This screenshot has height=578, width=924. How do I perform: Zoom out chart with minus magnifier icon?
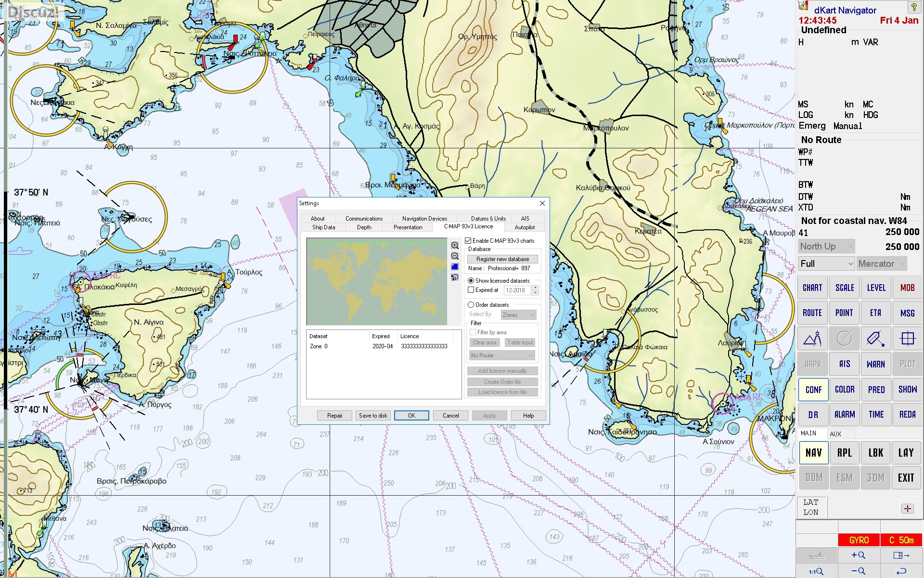(x=859, y=571)
